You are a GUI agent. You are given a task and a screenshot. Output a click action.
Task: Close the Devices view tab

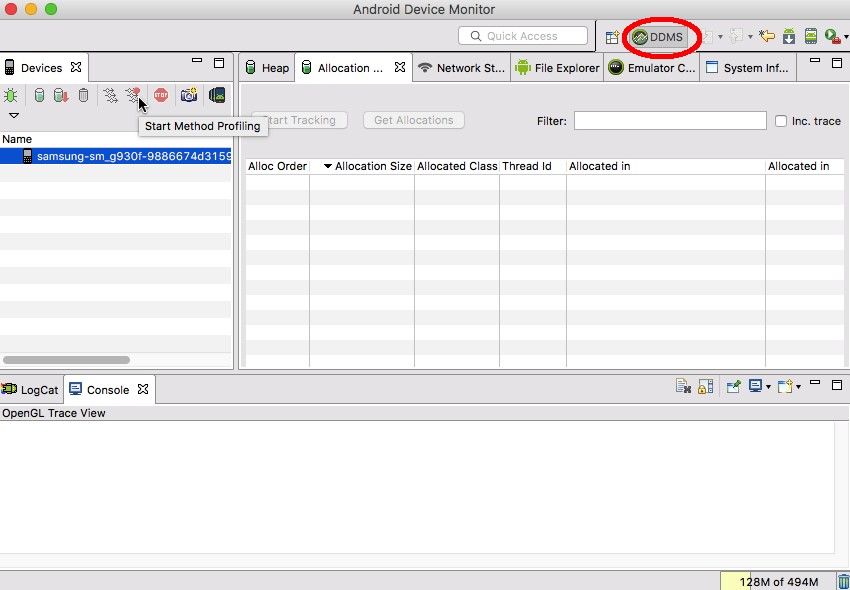click(76, 67)
